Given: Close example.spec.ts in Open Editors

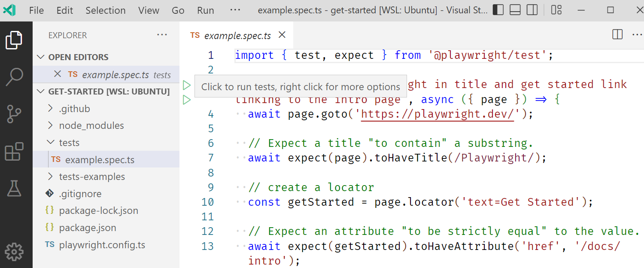Looking at the screenshot, I should (58, 74).
